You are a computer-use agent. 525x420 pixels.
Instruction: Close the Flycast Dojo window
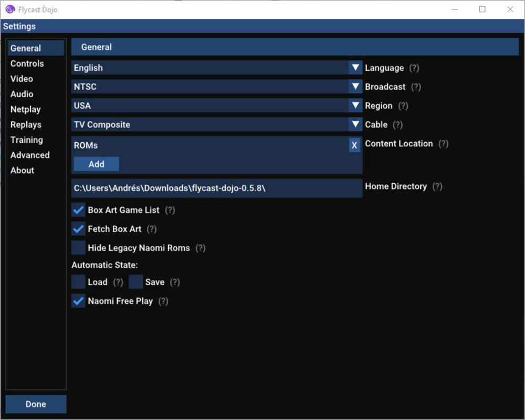[510, 9]
